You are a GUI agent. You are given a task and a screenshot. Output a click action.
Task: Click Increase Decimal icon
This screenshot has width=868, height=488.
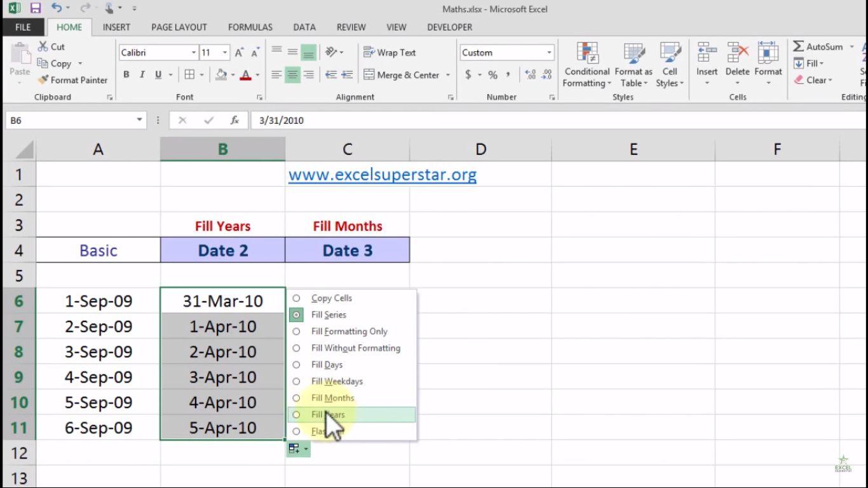point(531,74)
